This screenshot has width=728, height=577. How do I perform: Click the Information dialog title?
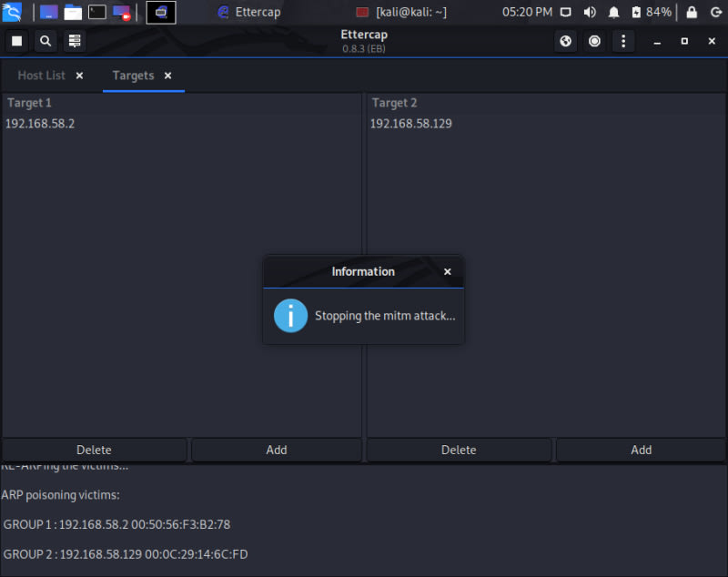click(363, 271)
